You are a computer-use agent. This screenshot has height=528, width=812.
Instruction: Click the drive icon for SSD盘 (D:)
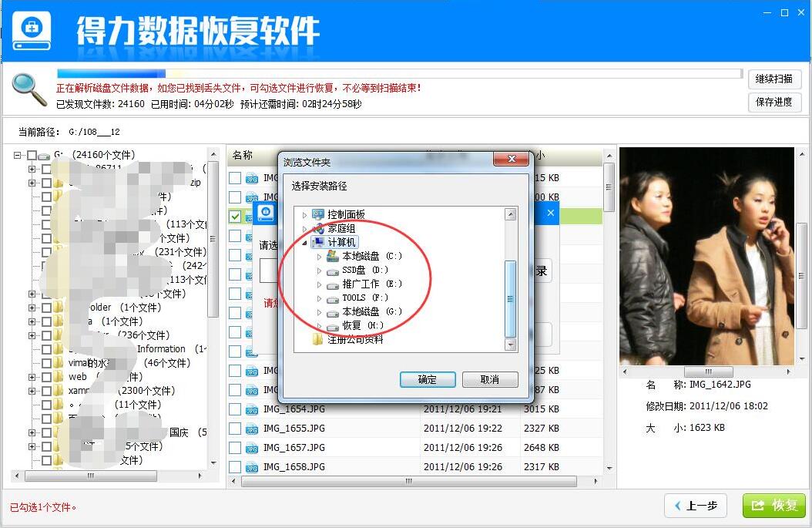pos(333,271)
